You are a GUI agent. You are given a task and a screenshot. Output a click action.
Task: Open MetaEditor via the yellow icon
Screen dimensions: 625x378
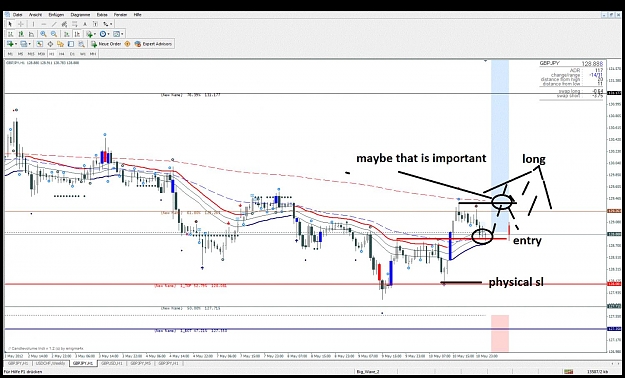(x=127, y=44)
